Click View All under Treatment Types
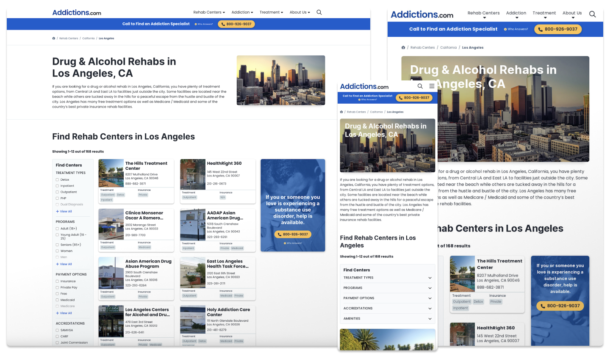The height and width of the screenshot is (364, 610). (x=66, y=211)
